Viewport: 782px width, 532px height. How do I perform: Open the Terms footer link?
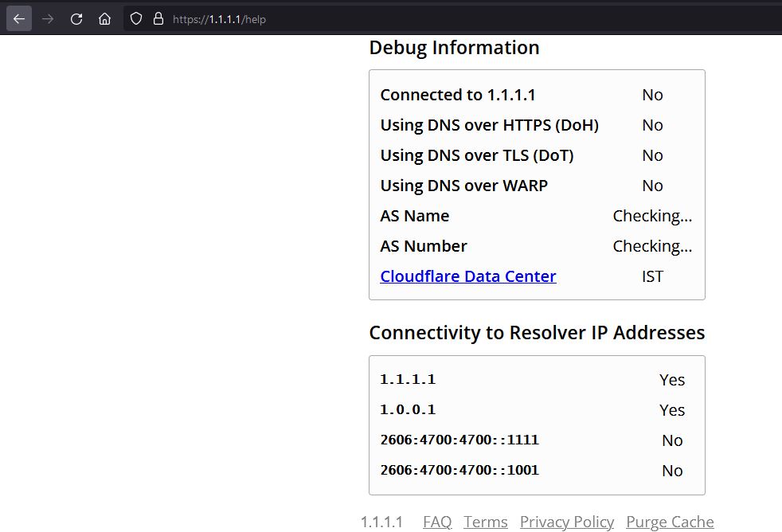click(x=485, y=522)
